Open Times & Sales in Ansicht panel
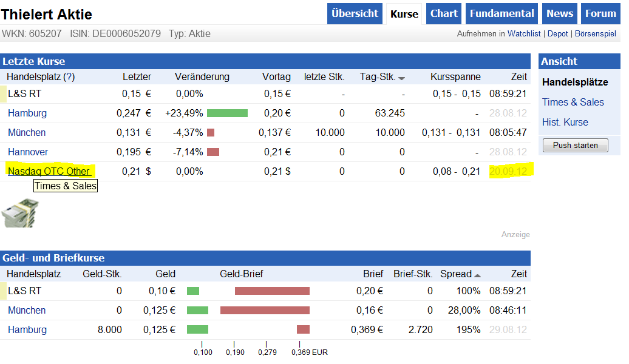Screen dimensions: 629x364 pyautogui.click(x=573, y=103)
